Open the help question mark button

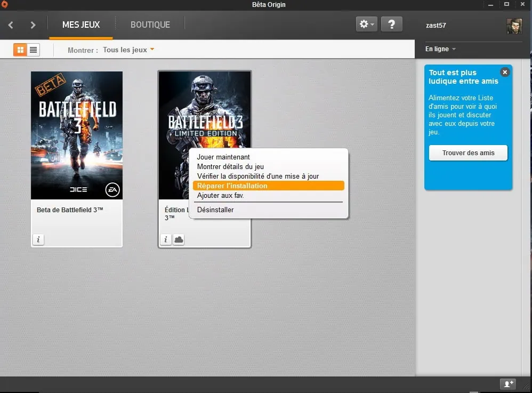click(x=391, y=24)
